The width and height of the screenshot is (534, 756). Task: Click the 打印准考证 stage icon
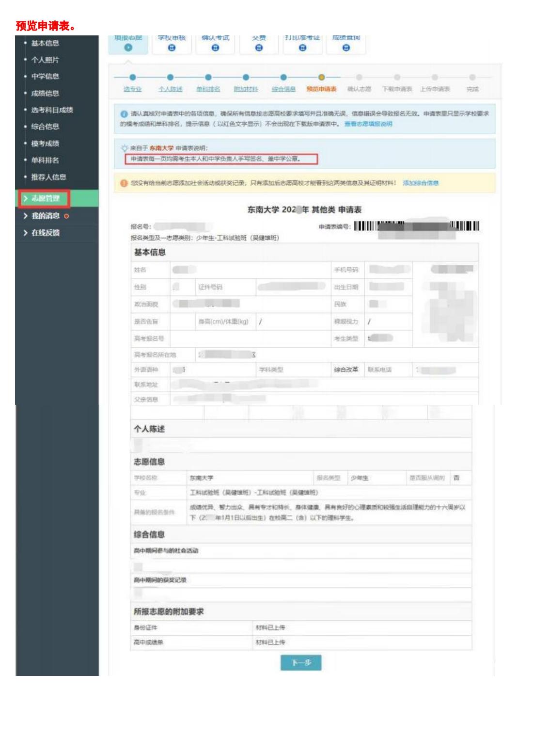tap(302, 48)
